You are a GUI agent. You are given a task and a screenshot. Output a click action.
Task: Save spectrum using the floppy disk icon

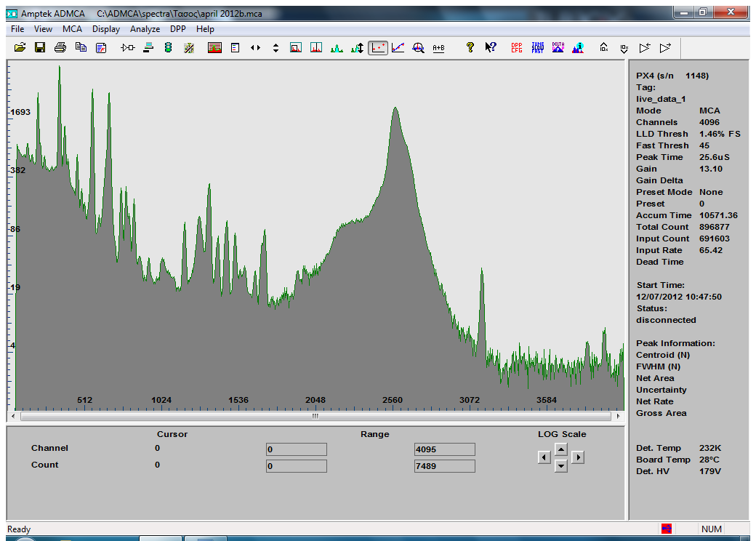[x=40, y=47]
